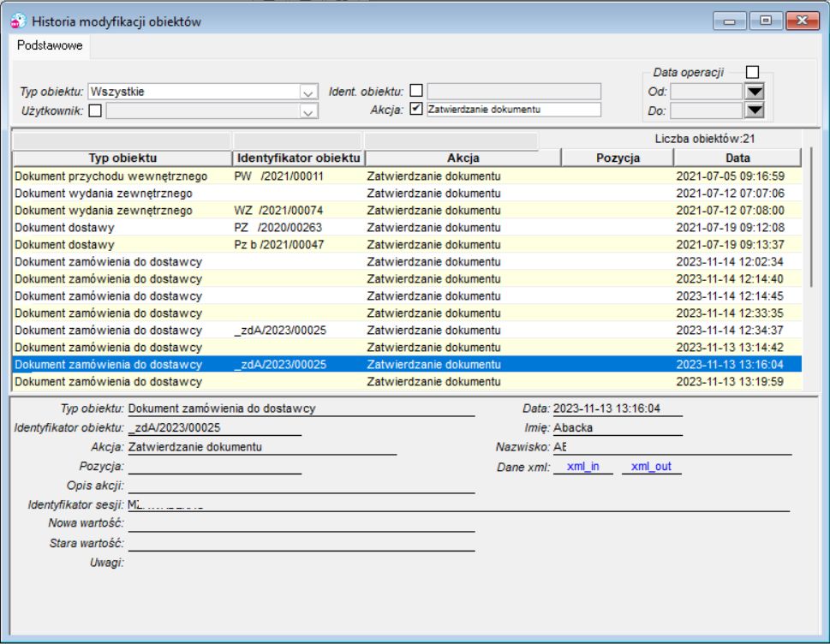Sort by Identyfikator obiektu column header
This screenshot has width=830, height=644.
(x=299, y=158)
